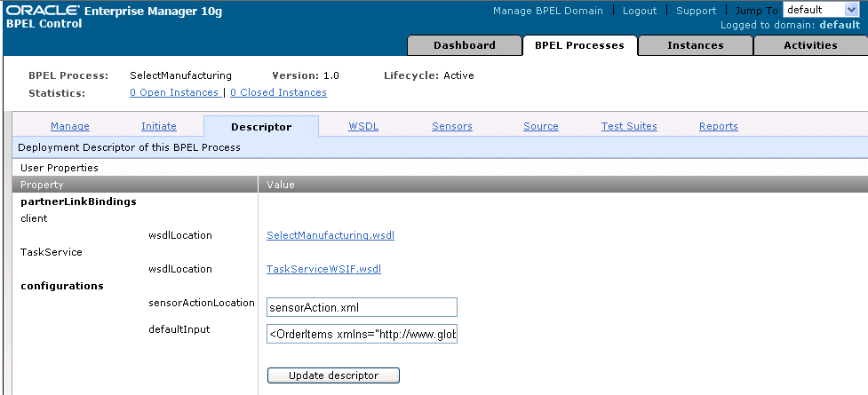Click the Lifecycle: Active text
Screen dimensions: 868x395
429,75
